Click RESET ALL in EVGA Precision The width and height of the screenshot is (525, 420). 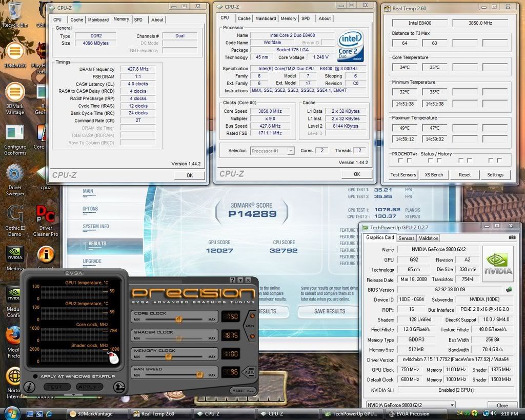[x=244, y=391]
